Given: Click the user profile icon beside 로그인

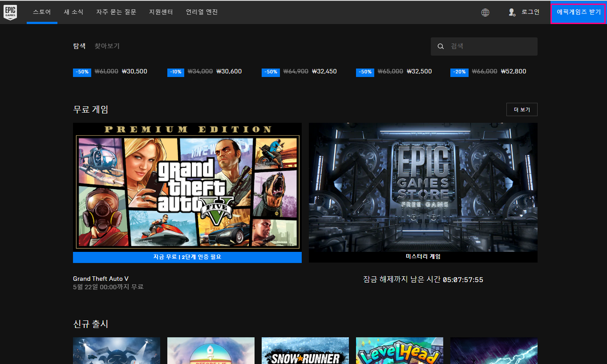Looking at the screenshot, I should pos(512,12).
